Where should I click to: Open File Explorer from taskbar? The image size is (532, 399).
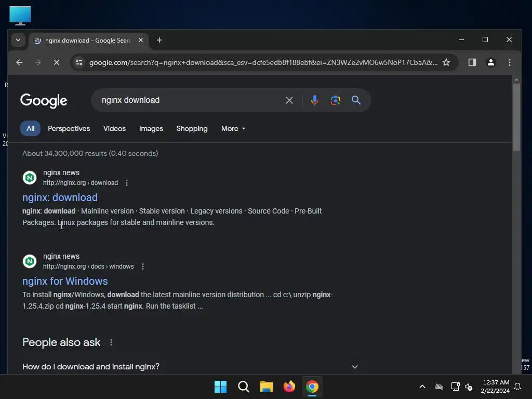(267, 387)
